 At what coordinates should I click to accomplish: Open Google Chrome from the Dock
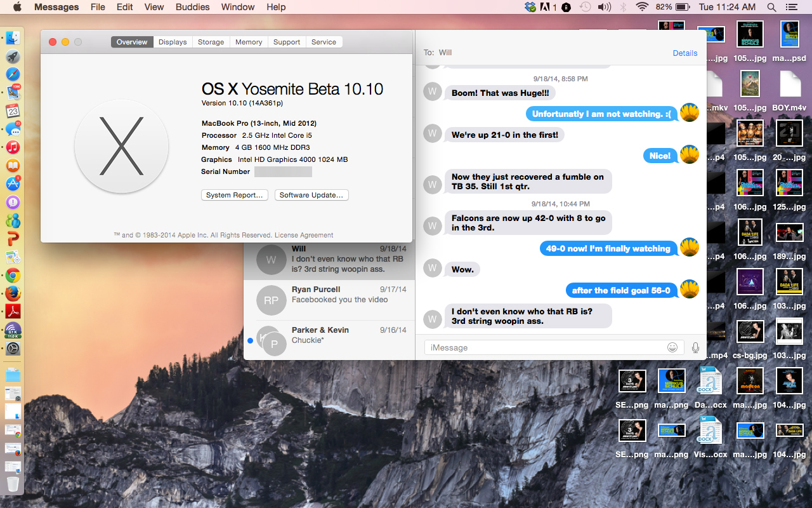[13, 276]
